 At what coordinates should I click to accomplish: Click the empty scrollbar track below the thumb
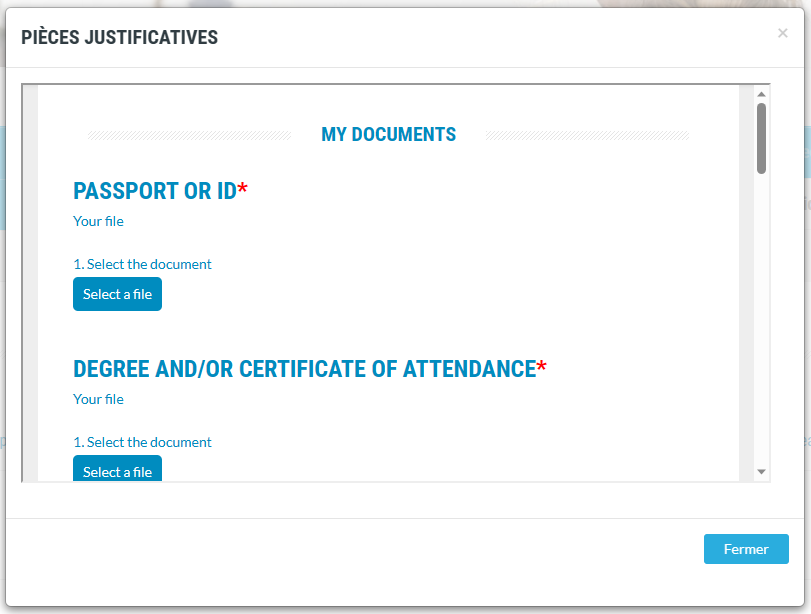pyautogui.click(x=761, y=321)
